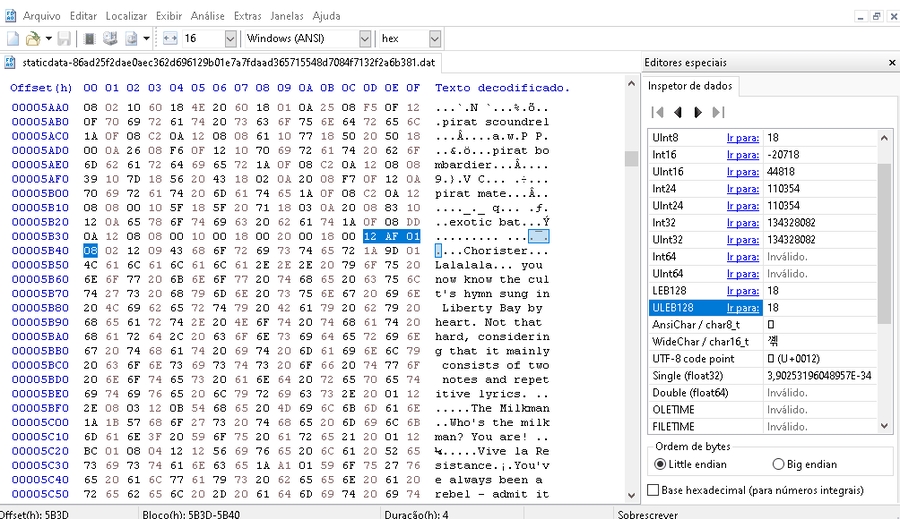The height and width of the screenshot is (519, 900).
Task: Click the Open disk drive icon
Action: click(x=110, y=39)
